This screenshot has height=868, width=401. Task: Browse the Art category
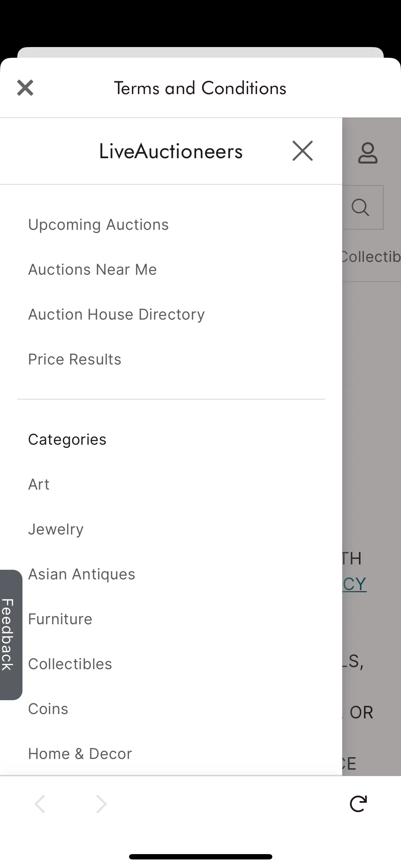pyautogui.click(x=39, y=485)
